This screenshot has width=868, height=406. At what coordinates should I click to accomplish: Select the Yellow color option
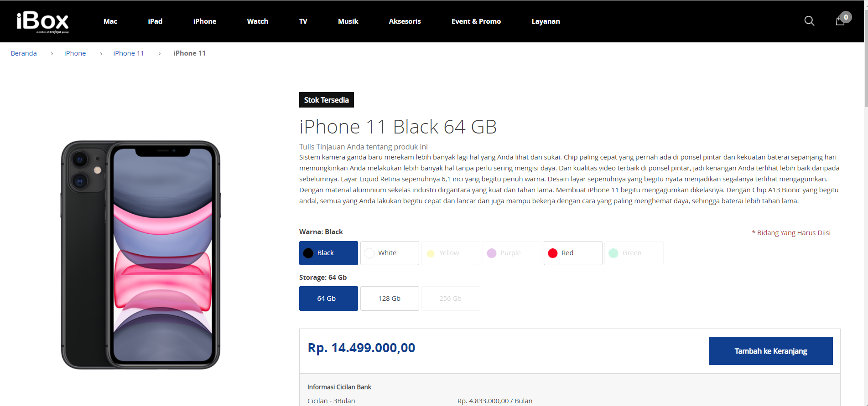[x=451, y=253]
